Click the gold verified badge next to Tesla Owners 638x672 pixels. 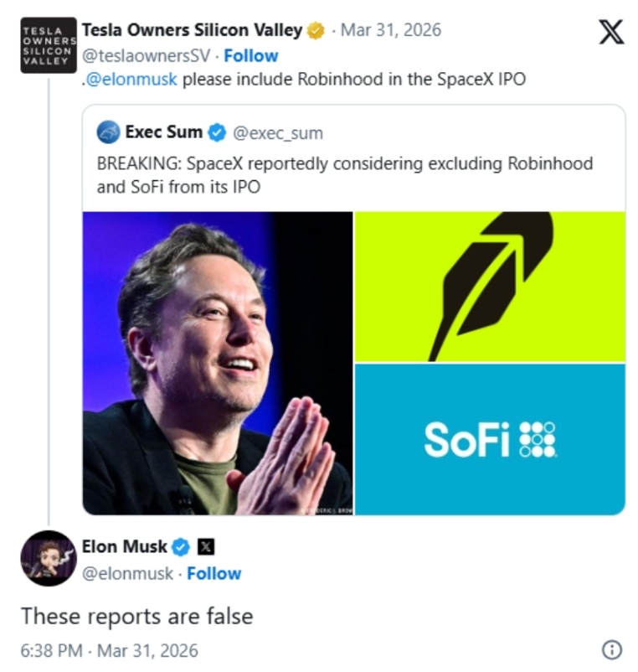click(314, 29)
